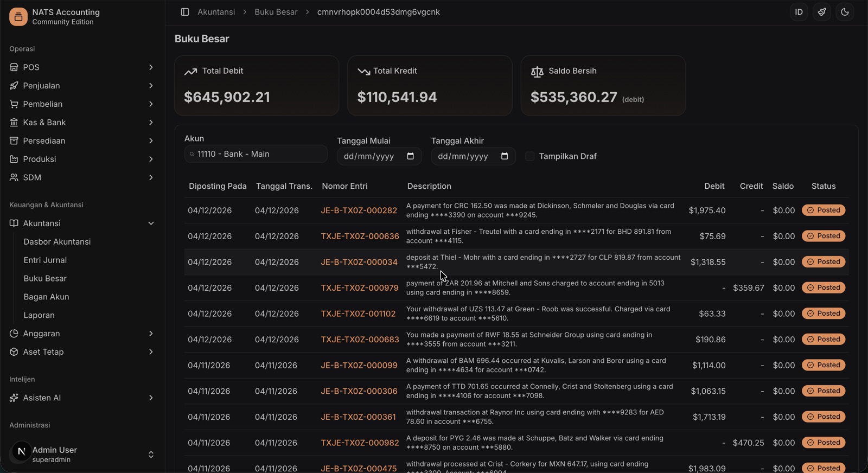This screenshot has height=473, width=868.
Task: Click the Akun account search field
Action: [256, 154]
